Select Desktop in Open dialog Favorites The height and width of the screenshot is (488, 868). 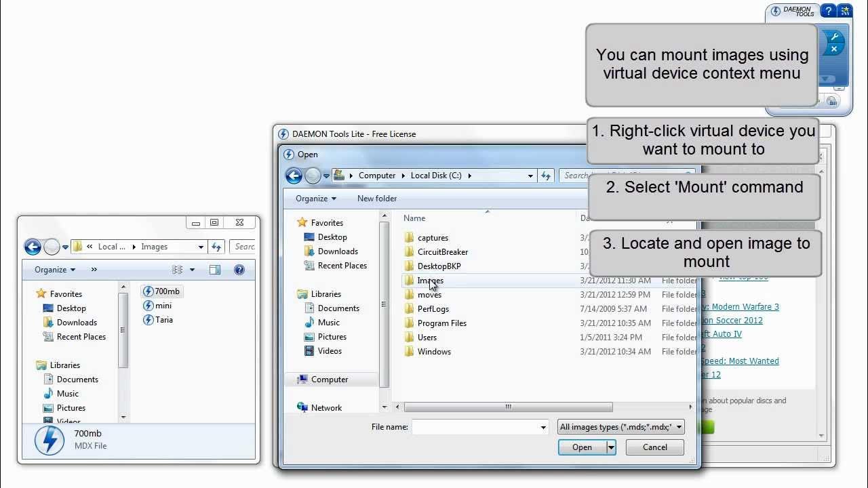[332, 237]
